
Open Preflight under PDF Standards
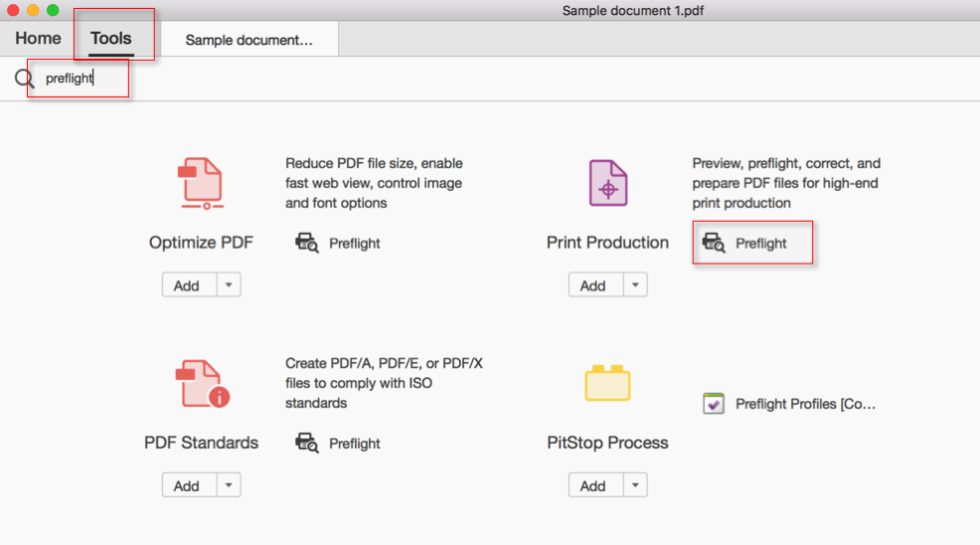(x=338, y=444)
